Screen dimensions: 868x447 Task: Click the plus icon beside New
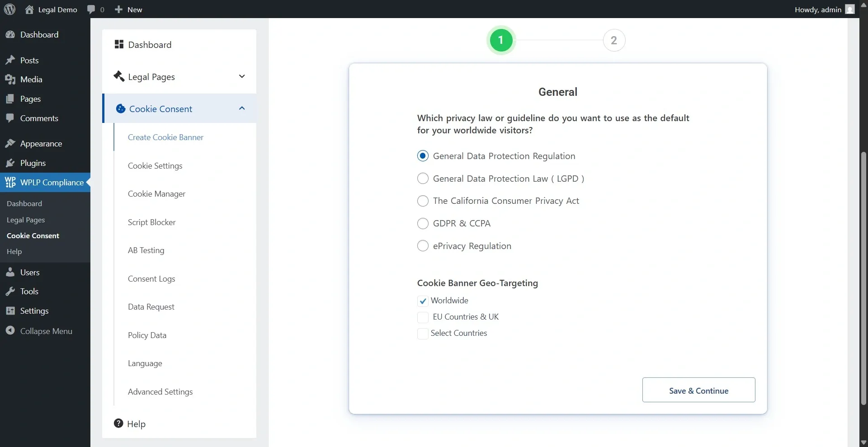(x=118, y=9)
